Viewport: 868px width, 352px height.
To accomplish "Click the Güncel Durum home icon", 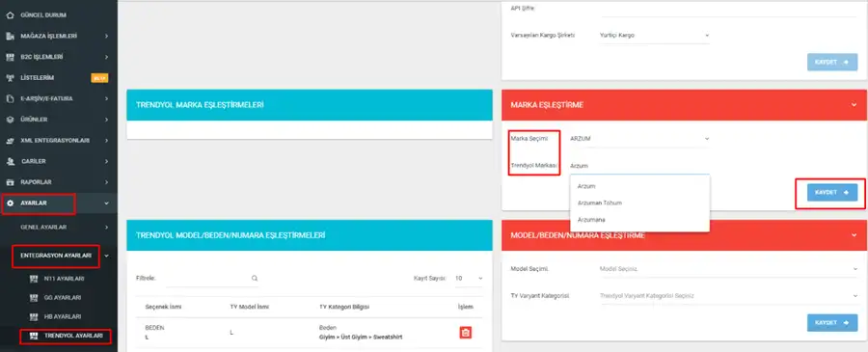I will point(10,14).
